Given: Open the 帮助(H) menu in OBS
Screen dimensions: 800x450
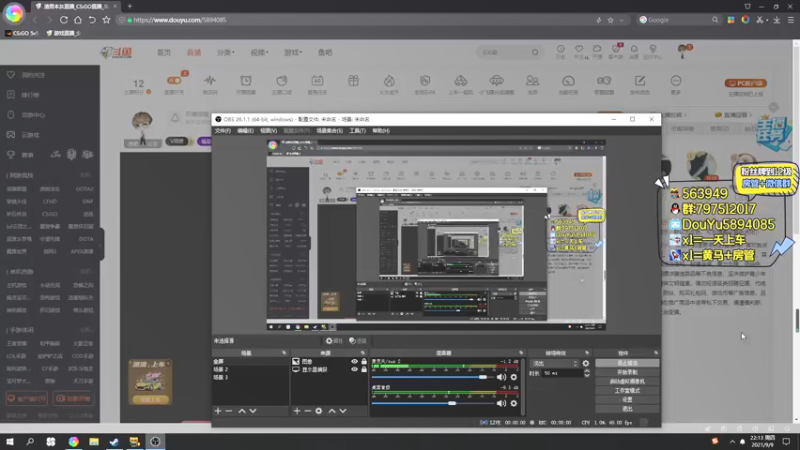Looking at the screenshot, I should pyautogui.click(x=381, y=131).
